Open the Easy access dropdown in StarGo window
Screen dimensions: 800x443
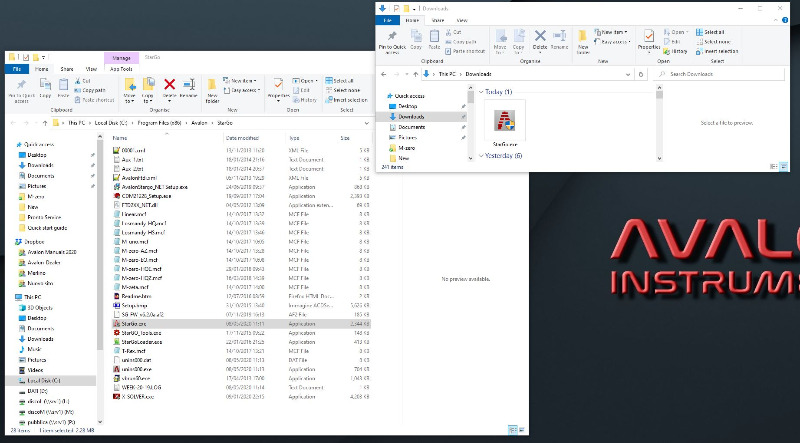(242, 90)
